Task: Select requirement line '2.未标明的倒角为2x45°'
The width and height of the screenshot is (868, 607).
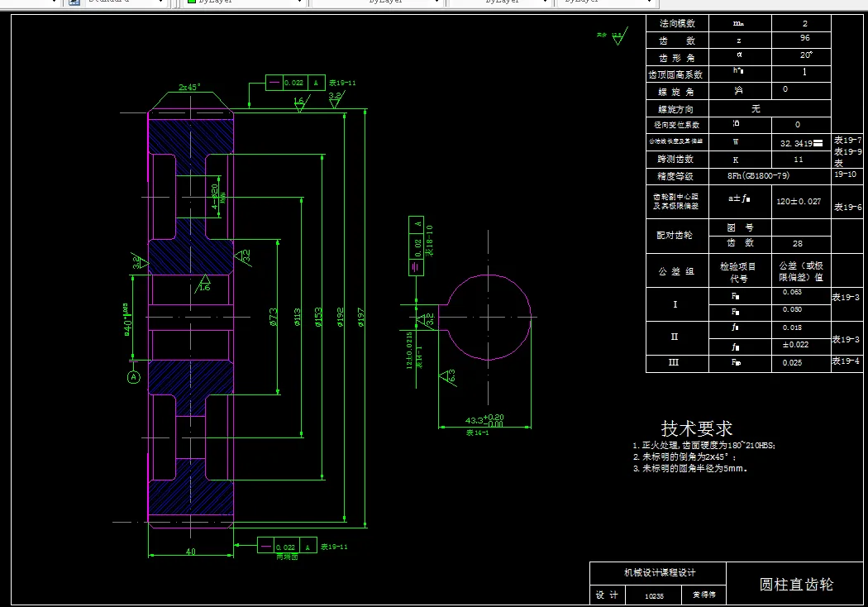Action: click(684, 457)
